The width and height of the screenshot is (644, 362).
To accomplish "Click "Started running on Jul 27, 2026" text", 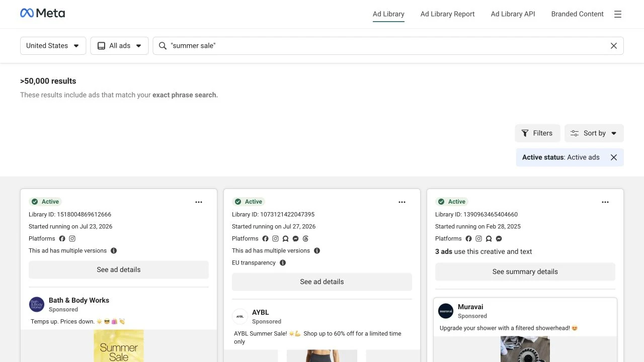I will (x=274, y=227).
